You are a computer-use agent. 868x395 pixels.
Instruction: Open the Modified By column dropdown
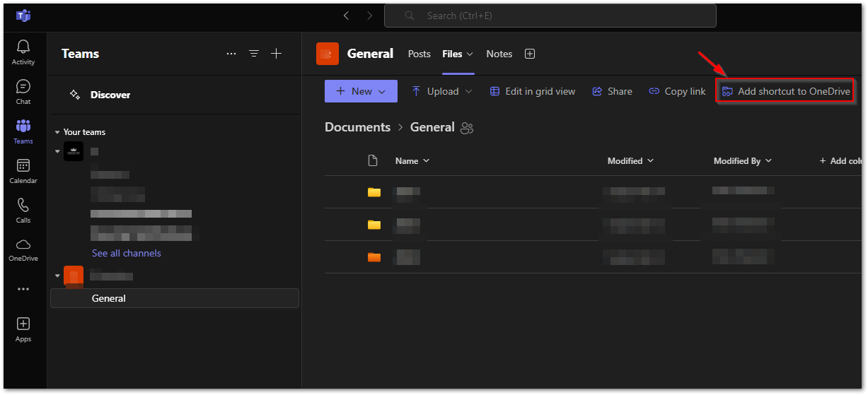(742, 161)
